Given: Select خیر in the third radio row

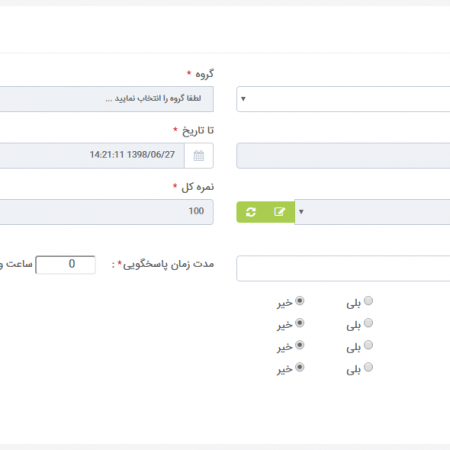Looking at the screenshot, I should [x=300, y=345].
